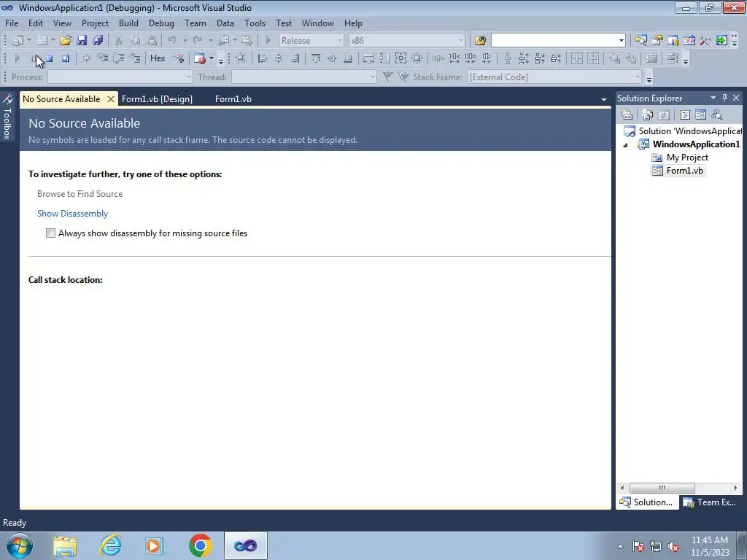This screenshot has height=560, width=747.
Task: Open the File menu
Action: [x=12, y=23]
